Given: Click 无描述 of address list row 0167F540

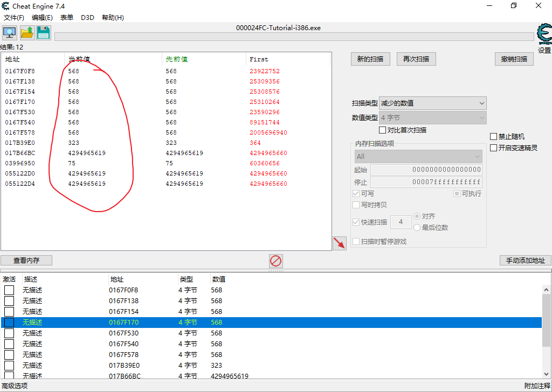Looking at the screenshot, I should [32, 344].
